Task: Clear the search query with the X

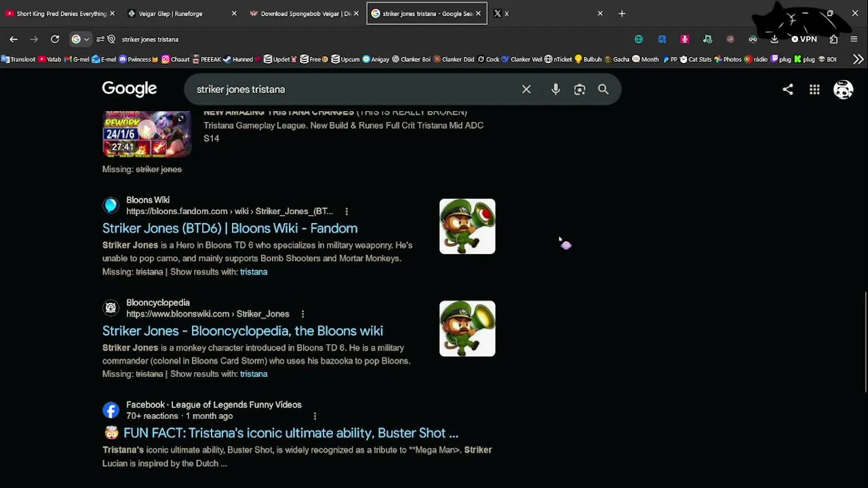Action: coord(526,89)
